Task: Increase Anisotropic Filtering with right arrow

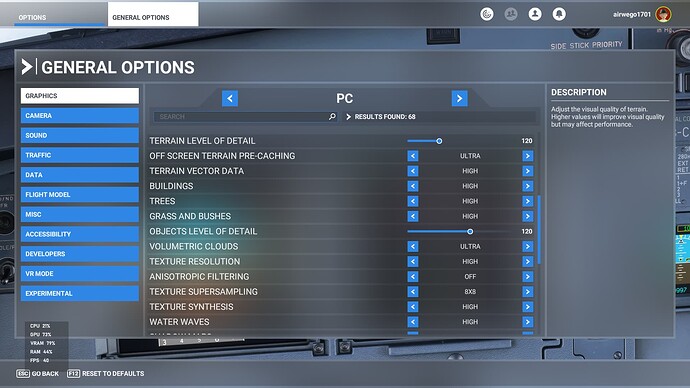Action: 528,277
